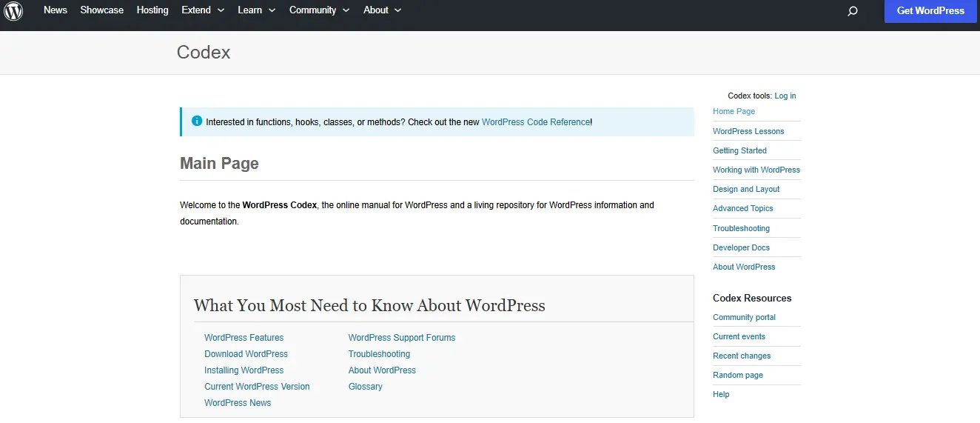This screenshot has width=980, height=423.
Task: Click the Codex Resources heading
Action: (x=752, y=298)
